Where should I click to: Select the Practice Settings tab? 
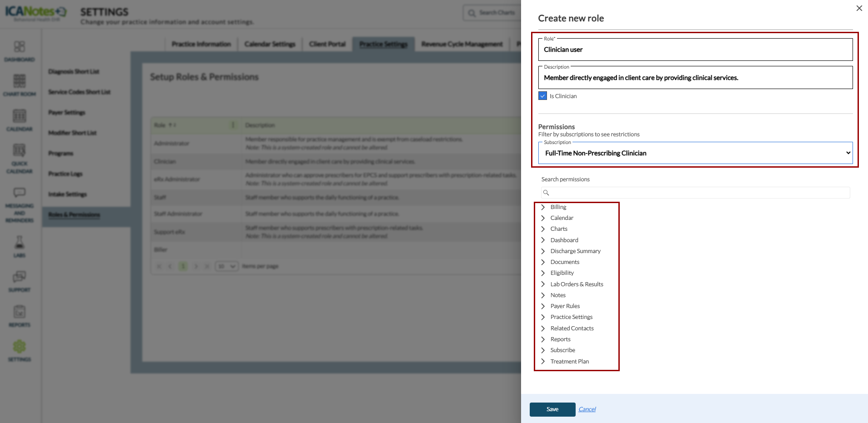click(x=383, y=44)
